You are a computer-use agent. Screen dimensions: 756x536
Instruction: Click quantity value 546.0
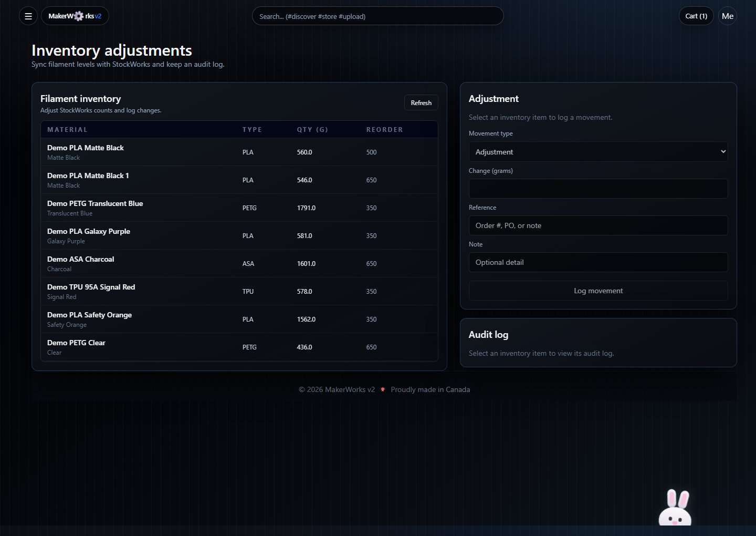click(x=304, y=180)
